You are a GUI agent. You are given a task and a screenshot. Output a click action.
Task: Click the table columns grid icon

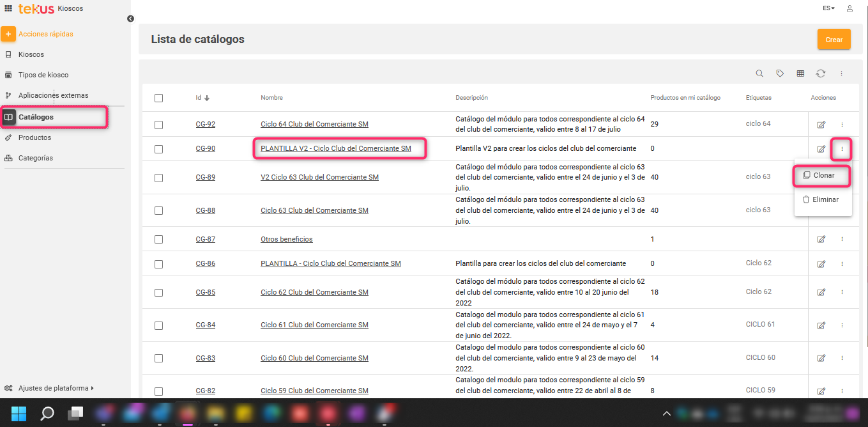point(800,74)
